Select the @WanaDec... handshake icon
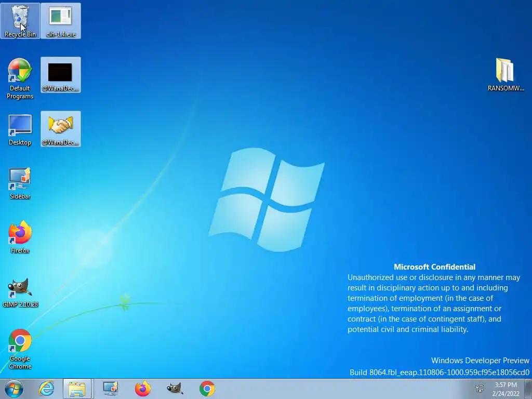The height and width of the screenshot is (399, 532). [61, 129]
